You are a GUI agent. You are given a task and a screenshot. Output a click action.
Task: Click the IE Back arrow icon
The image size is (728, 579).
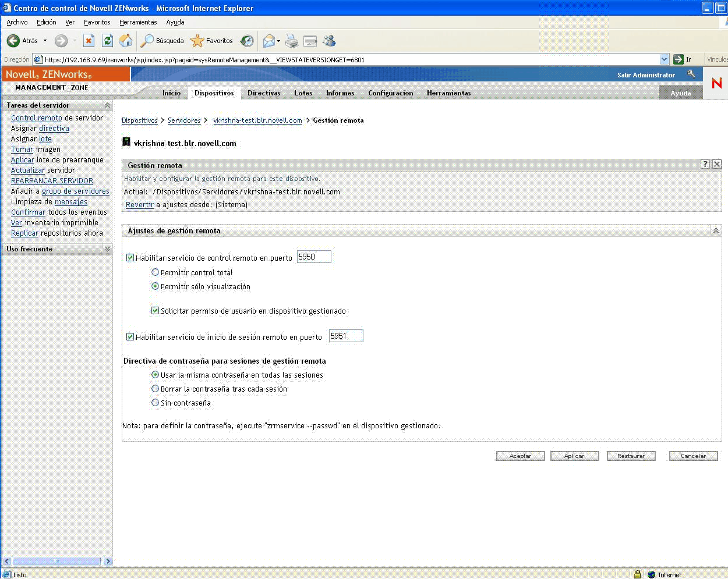click(13, 41)
